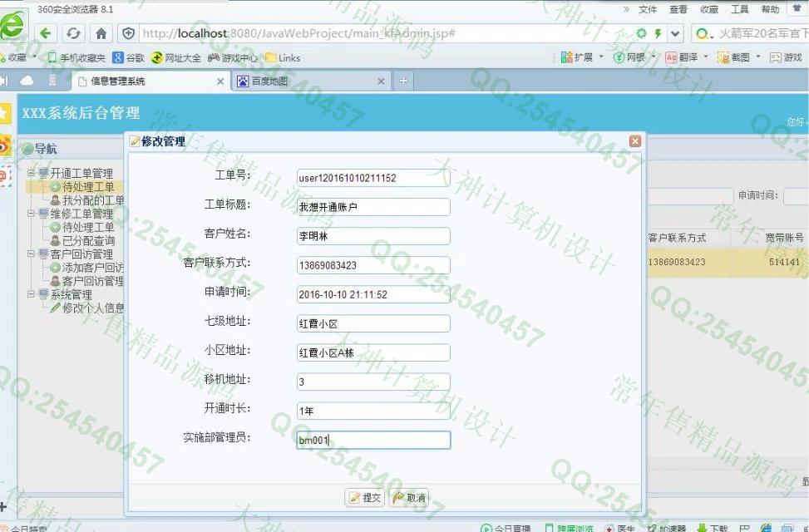Click 今日直播 in the status bar
Image resolution: width=809 pixels, height=532 pixels.
[x=506, y=528]
